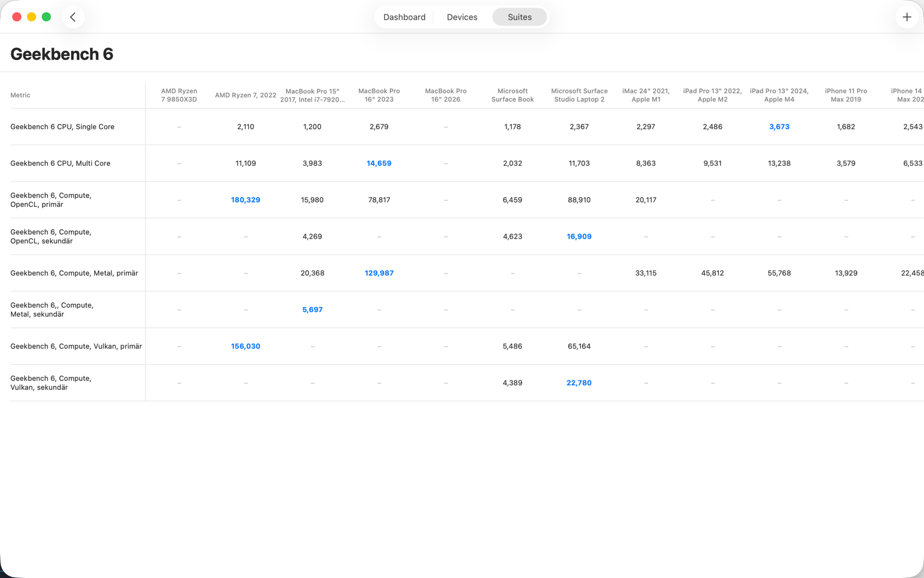Open highlighted OpenCL sekundär score 16,909
The image size is (924, 578).
pyautogui.click(x=579, y=236)
